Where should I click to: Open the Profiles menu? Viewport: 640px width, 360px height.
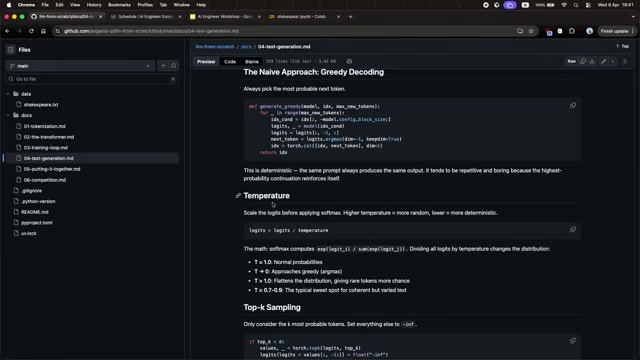(x=145, y=5)
